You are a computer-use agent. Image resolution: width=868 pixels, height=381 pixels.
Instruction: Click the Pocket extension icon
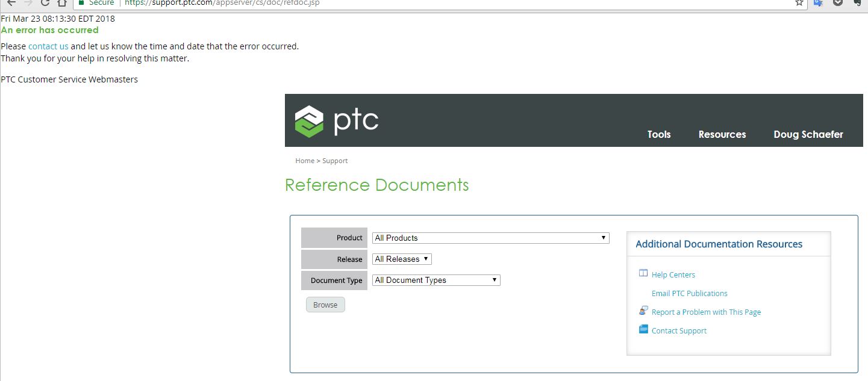838,2
